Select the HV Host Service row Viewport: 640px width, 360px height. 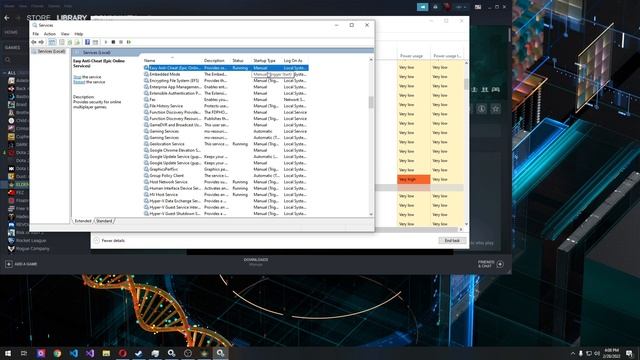point(226,194)
